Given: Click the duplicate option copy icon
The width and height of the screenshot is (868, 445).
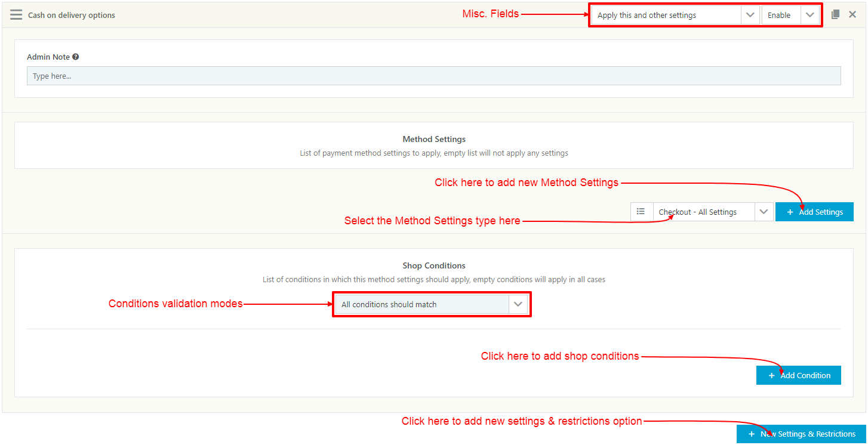Looking at the screenshot, I should (x=836, y=14).
